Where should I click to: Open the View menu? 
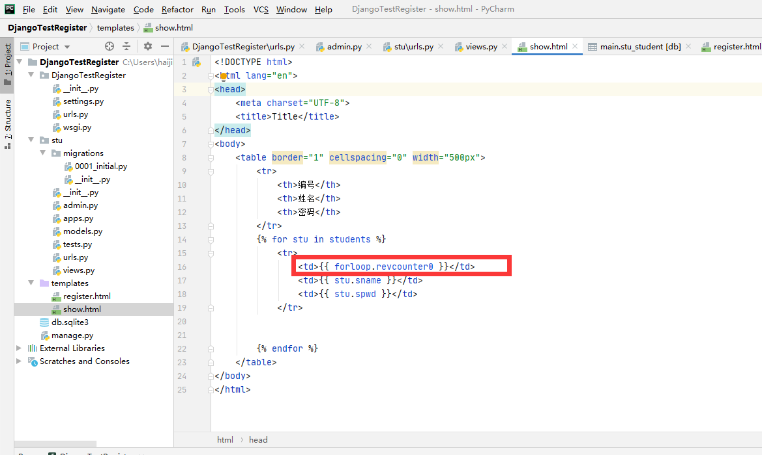tap(74, 9)
